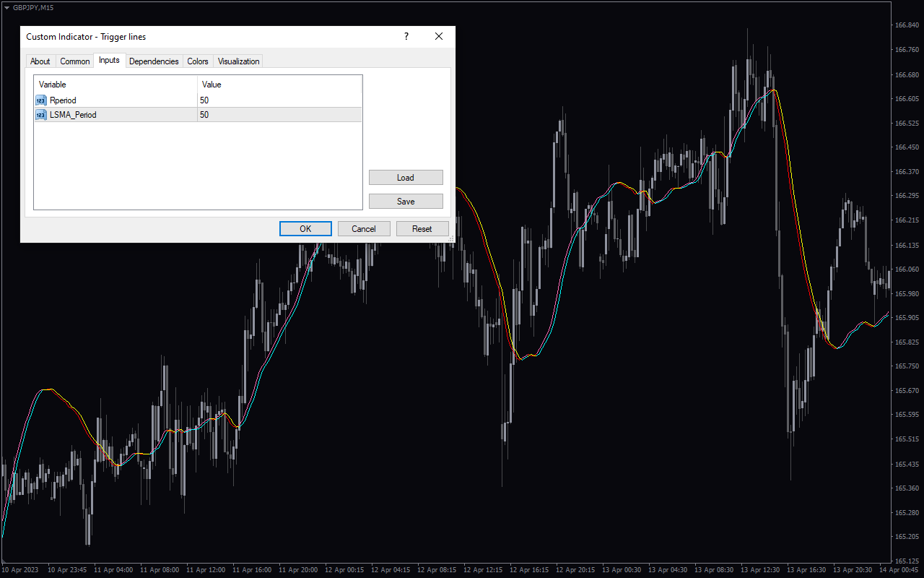Image resolution: width=924 pixels, height=578 pixels.
Task: Edit the Rperiod value 50
Action: coord(279,100)
